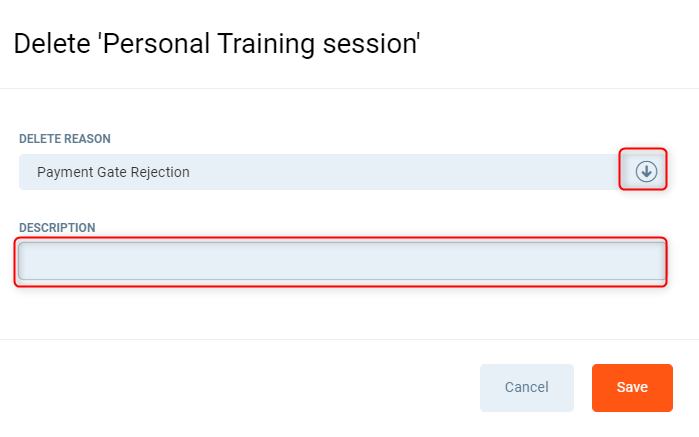Confirm deletion by clicking Save
699x437 pixels.
tap(632, 388)
